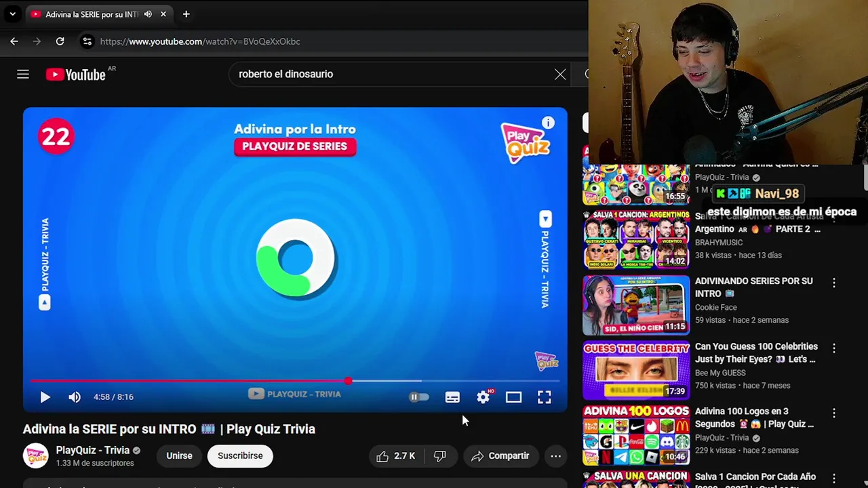Screen dimensions: 868x488
Task: Click the Play Quiz watermark in the video corner
Action: click(547, 361)
